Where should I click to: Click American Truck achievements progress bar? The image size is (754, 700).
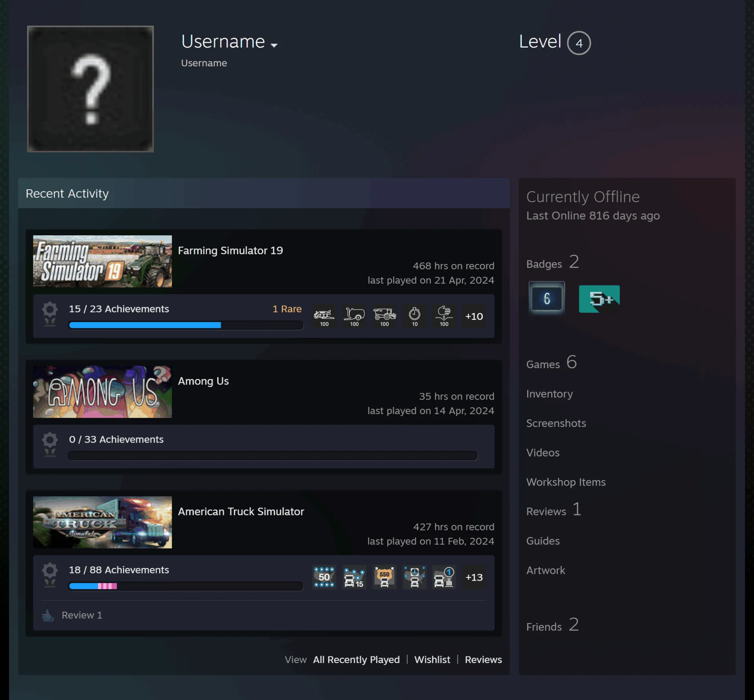click(x=186, y=586)
